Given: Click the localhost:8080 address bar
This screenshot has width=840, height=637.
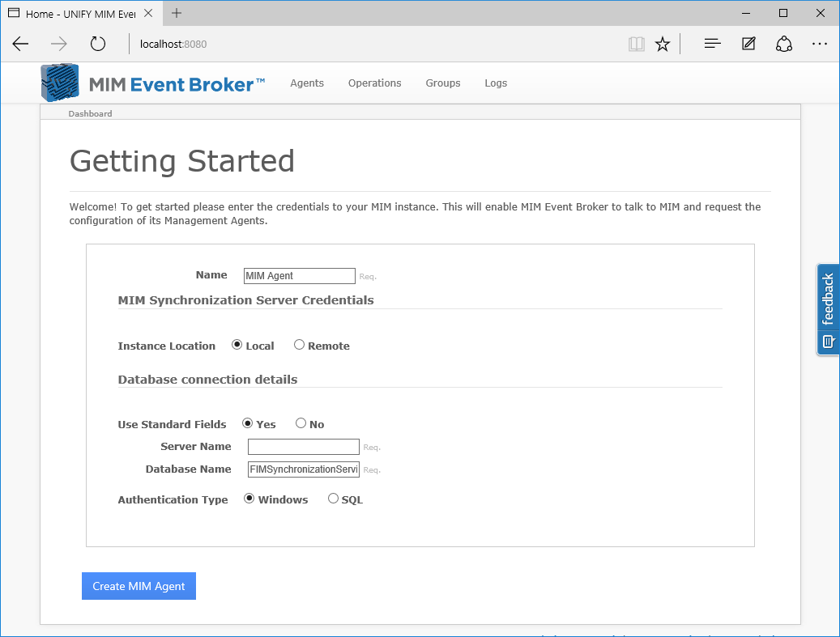Looking at the screenshot, I should click(x=173, y=44).
